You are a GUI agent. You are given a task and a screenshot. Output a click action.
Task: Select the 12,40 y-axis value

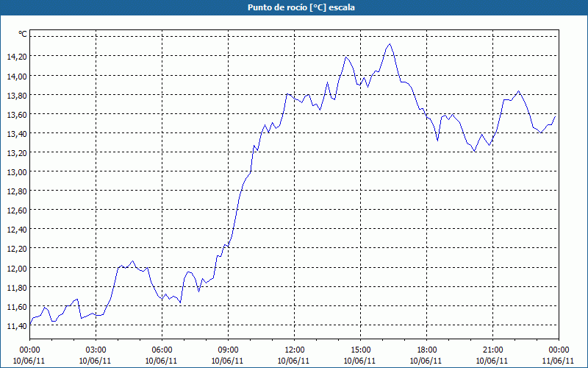pyautogui.click(x=17, y=230)
